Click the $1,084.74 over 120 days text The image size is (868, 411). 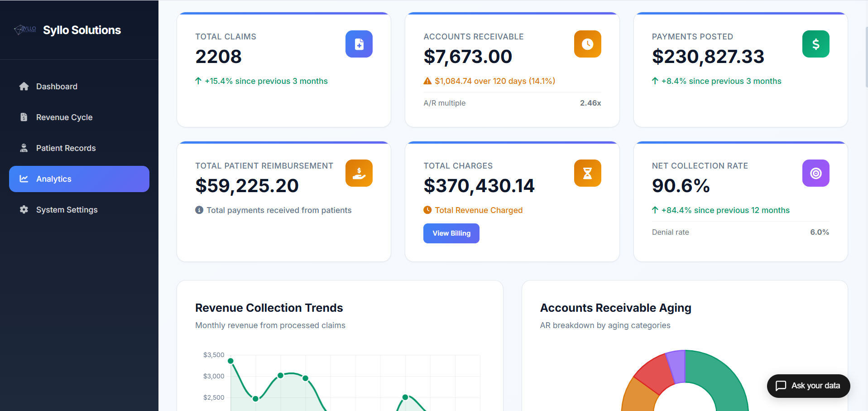[495, 81]
